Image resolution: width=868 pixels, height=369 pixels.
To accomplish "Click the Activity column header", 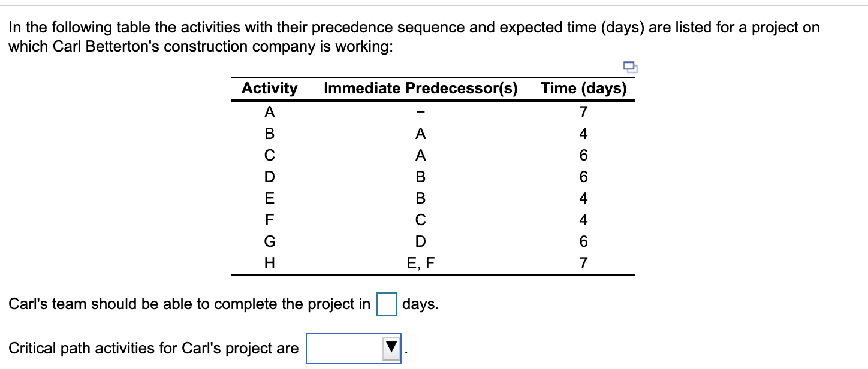I will 269,89.
